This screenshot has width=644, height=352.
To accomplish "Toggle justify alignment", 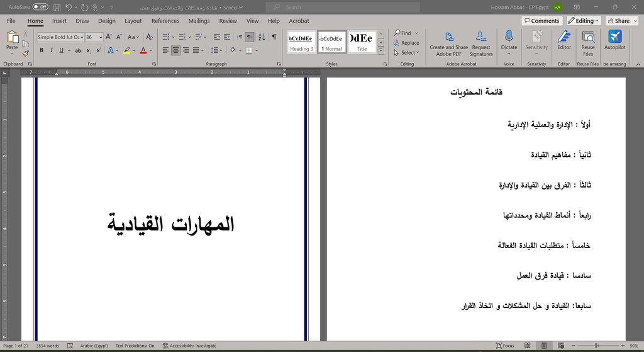I will pyautogui.click(x=196, y=50).
